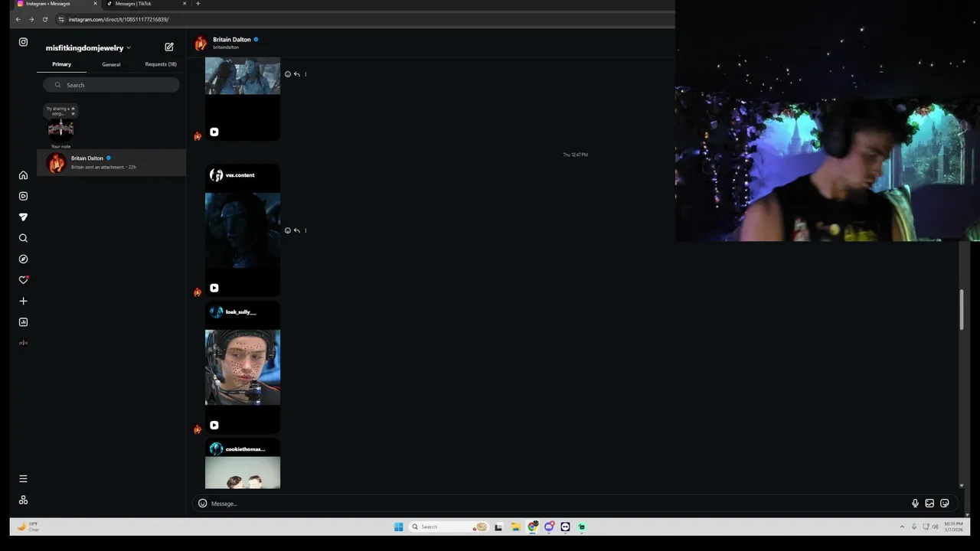This screenshot has width=980, height=551.
Task: Open more options for ves.content reel
Action: click(x=305, y=230)
